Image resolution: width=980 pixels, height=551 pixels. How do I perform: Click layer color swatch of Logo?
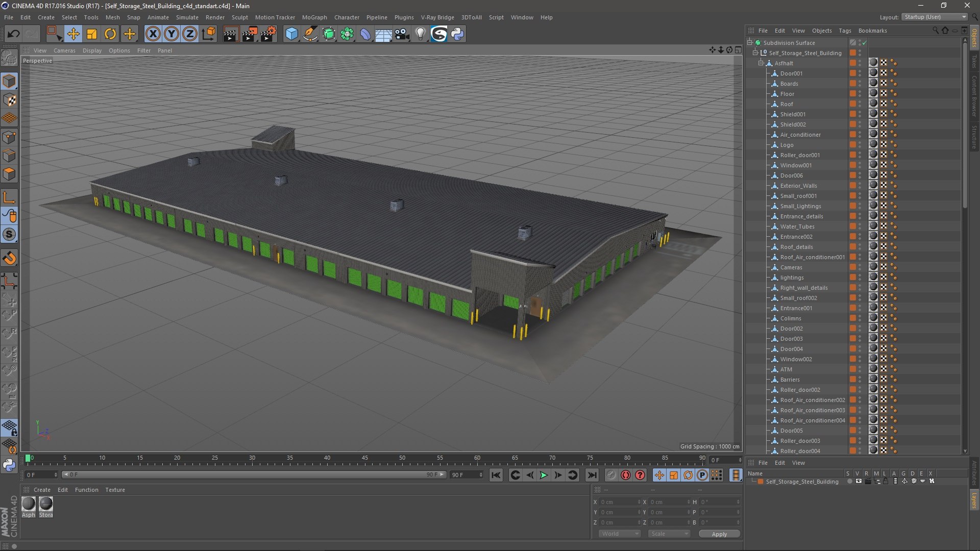(852, 145)
